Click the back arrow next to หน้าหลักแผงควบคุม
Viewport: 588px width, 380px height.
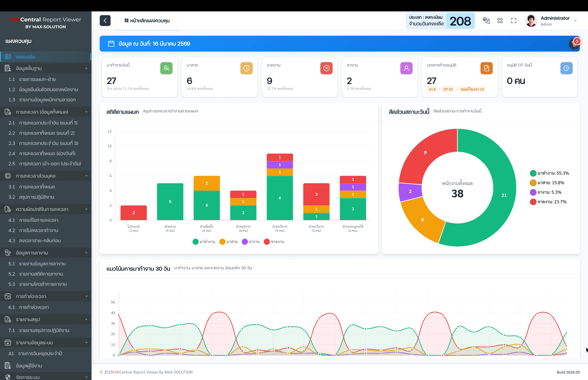click(105, 21)
